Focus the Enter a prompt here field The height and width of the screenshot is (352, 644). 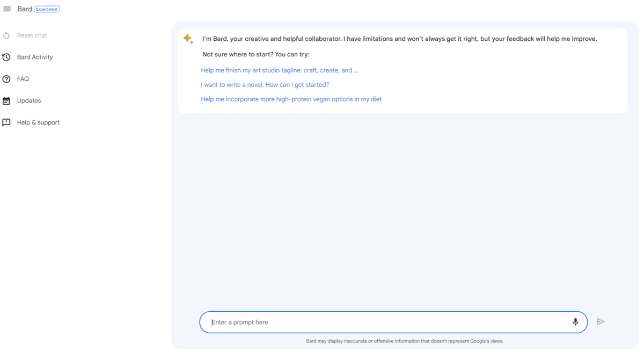tap(393, 322)
